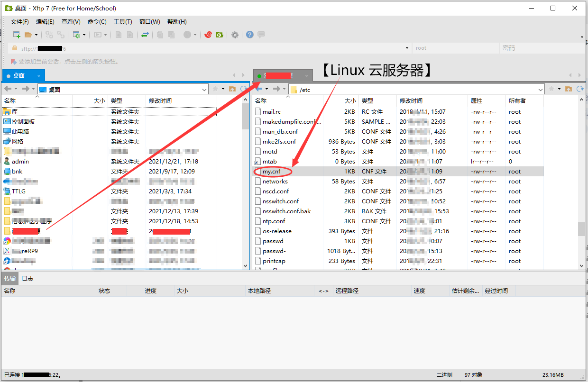Click the bookmark flag icon under address bar
The height and width of the screenshot is (382, 588).
[14, 61]
